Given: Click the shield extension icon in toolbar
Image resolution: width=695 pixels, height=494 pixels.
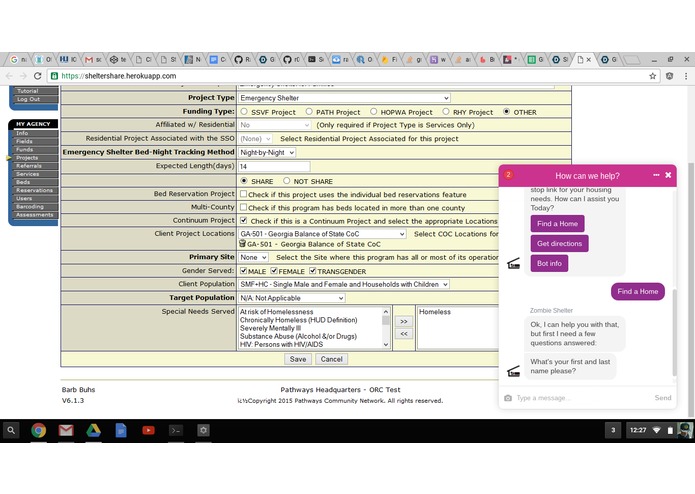Looking at the screenshot, I should [x=669, y=76].
